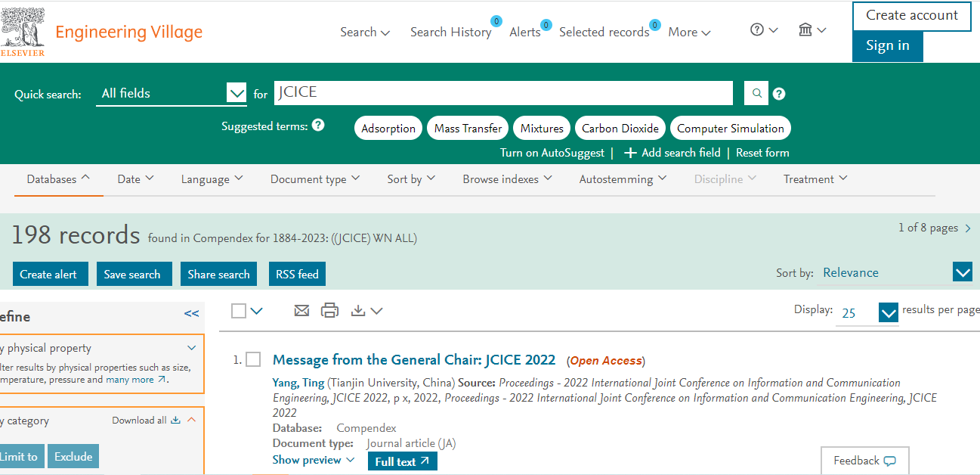Screen dimensions: 980x475
Task: Click the Create account button
Action: 912,16
